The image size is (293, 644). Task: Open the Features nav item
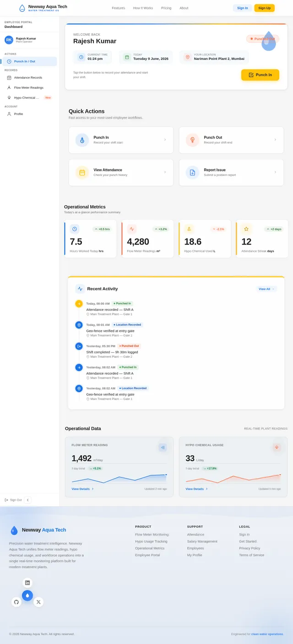coord(119,8)
